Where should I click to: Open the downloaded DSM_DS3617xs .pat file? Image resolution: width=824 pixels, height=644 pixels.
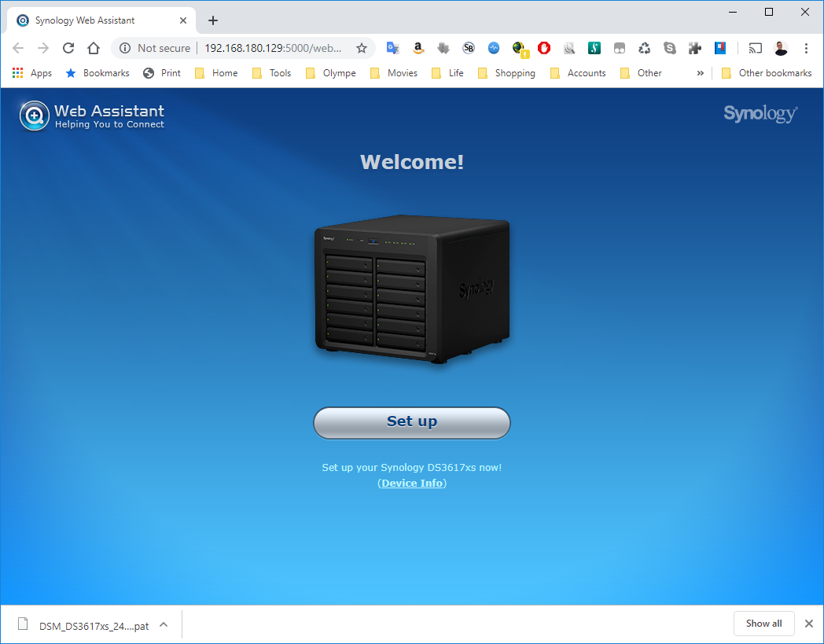click(x=84, y=625)
